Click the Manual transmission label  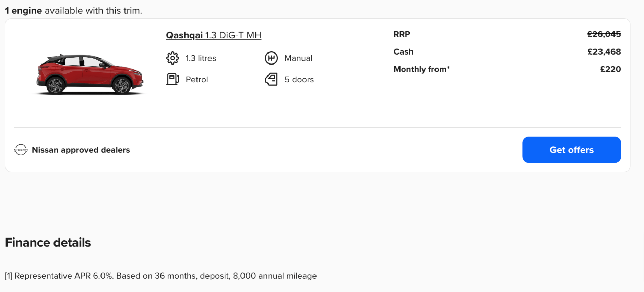click(298, 58)
